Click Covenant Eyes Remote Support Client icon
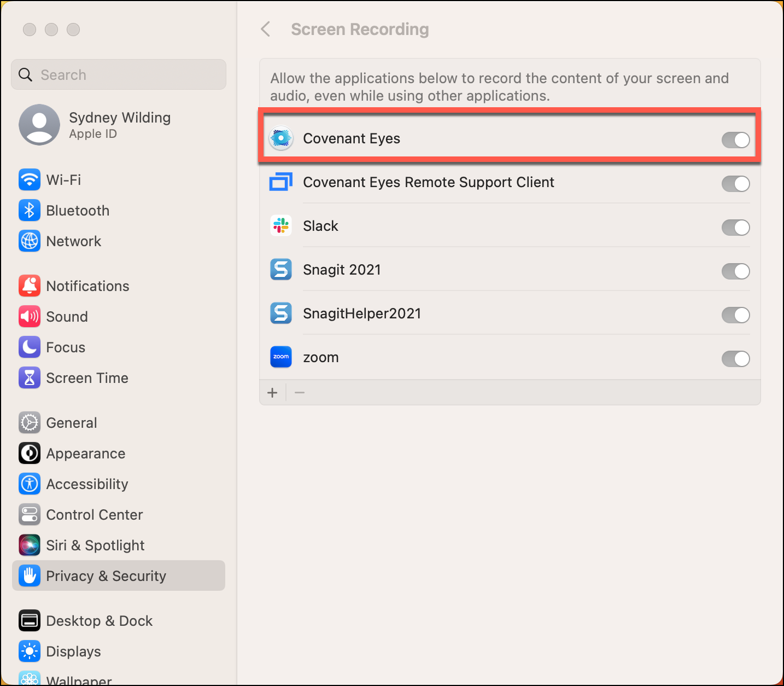 coord(281,182)
